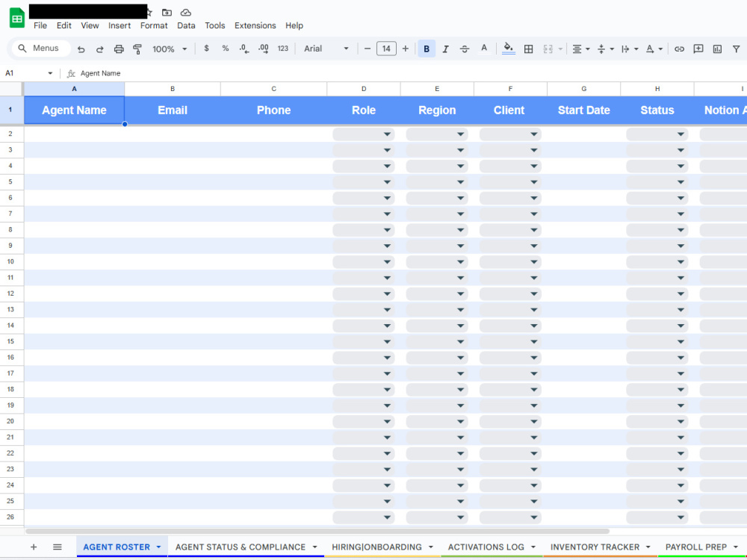Select the Email header cell
The image size is (747, 560).
coord(173,110)
